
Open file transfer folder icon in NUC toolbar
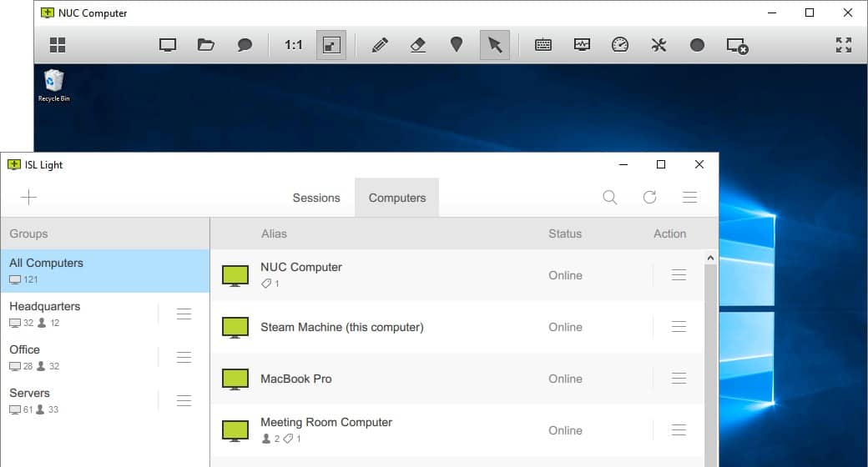point(206,45)
